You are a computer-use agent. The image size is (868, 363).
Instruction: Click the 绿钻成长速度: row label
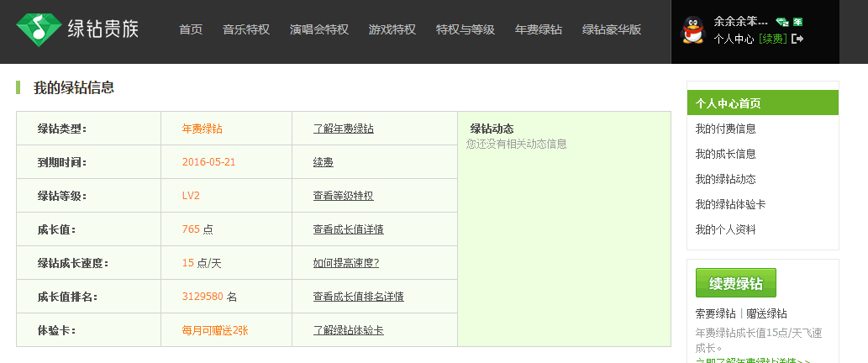pos(73,263)
